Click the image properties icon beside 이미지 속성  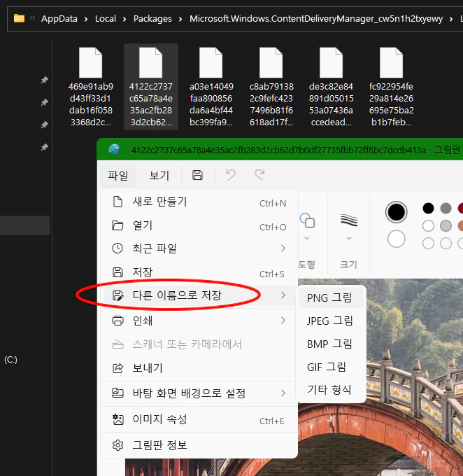(117, 419)
